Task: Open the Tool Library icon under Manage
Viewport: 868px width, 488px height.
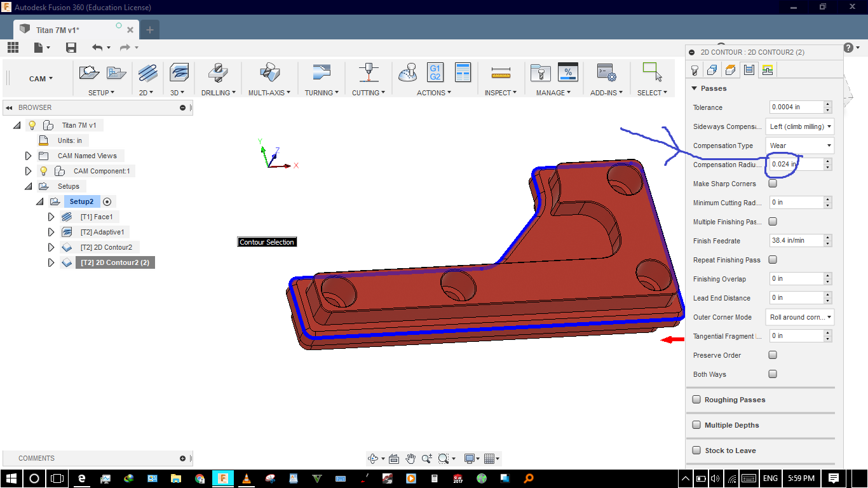Action: 540,72
